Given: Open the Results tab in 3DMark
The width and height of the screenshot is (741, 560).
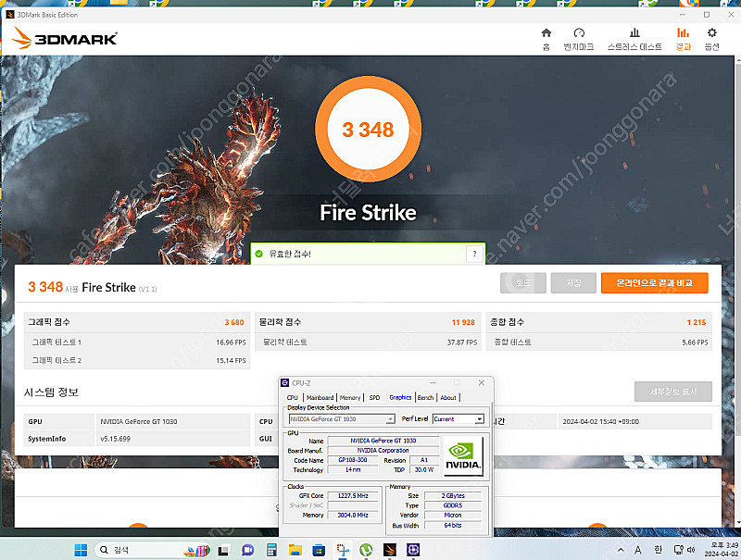Looking at the screenshot, I should click(x=683, y=39).
